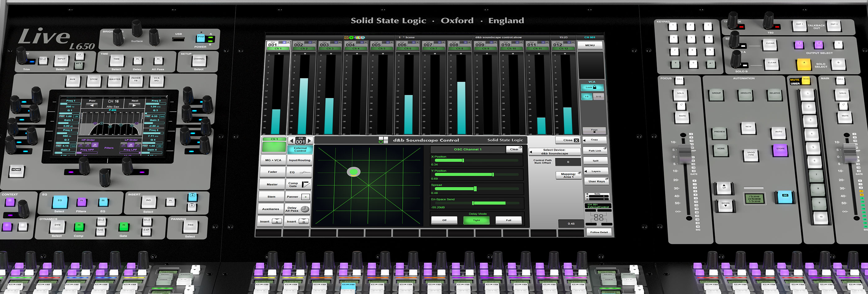Image resolution: width=868 pixels, height=294 pixels.
Task: Toggle the purple Filters IN key
Action: tap(81, 202)
